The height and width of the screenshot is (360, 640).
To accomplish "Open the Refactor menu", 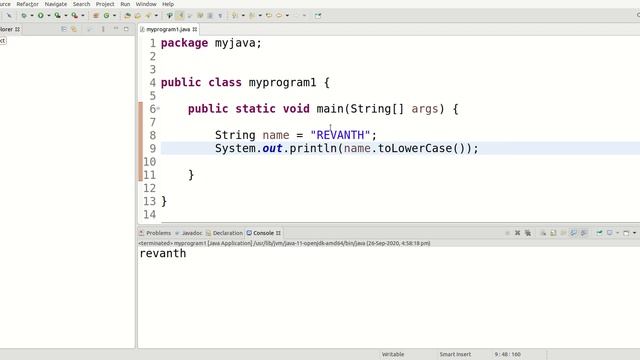I will click(27, 4).
